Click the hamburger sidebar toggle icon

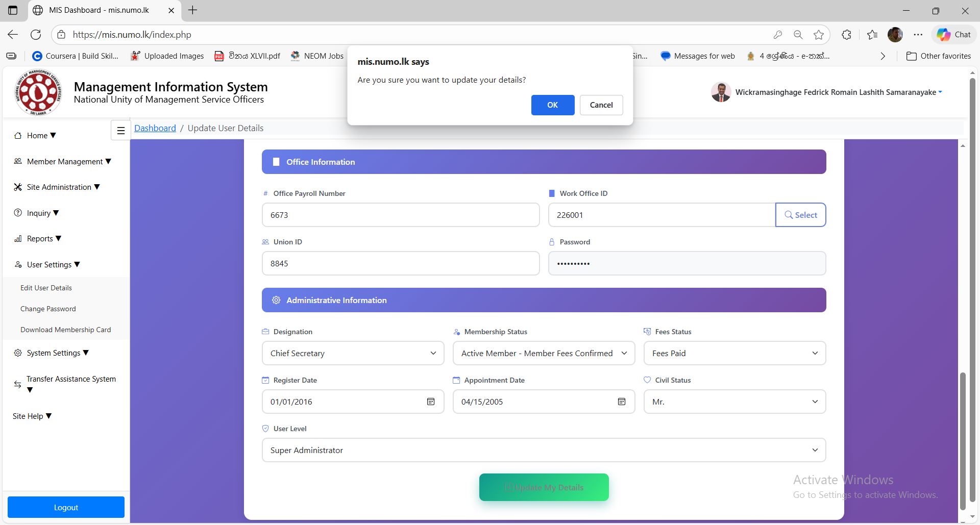pyautogui.click(x=121, y=131)
